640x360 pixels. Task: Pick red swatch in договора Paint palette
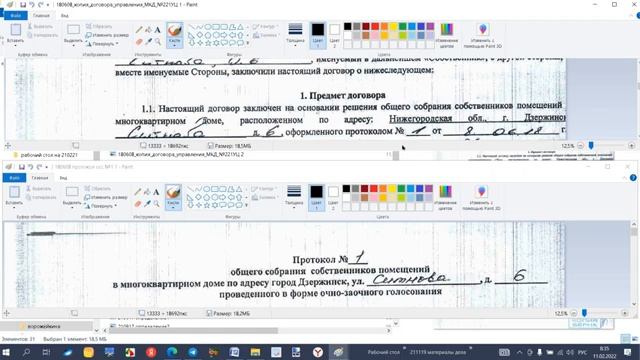(375, 27)
